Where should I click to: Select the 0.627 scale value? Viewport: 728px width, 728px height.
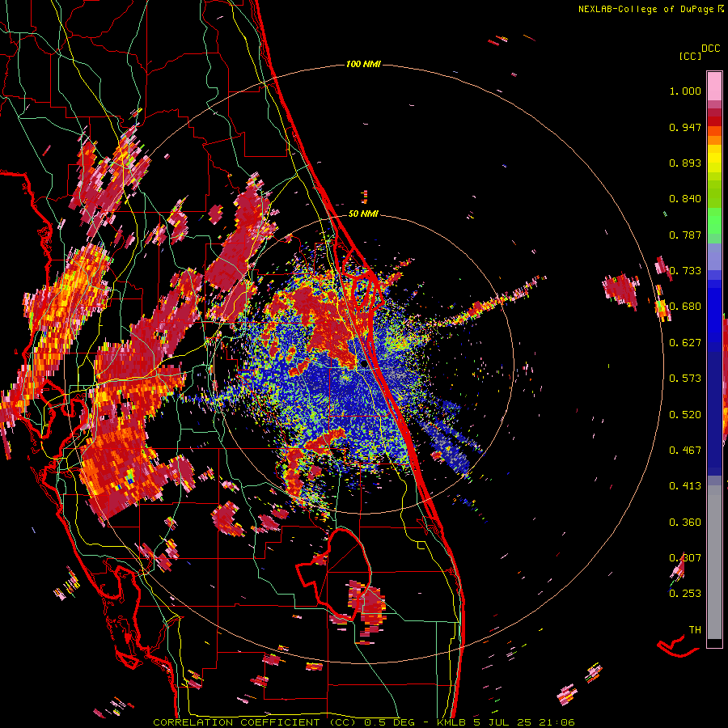[x=685, y=343]
